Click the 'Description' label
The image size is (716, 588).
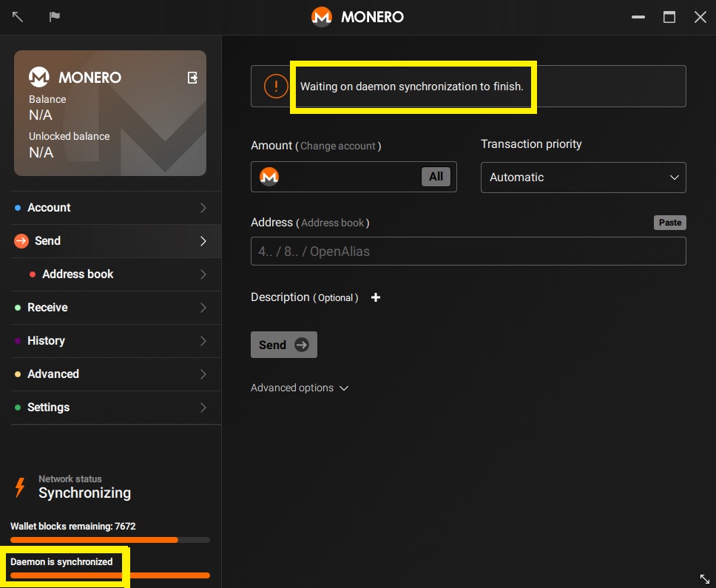tap(280, 297)
